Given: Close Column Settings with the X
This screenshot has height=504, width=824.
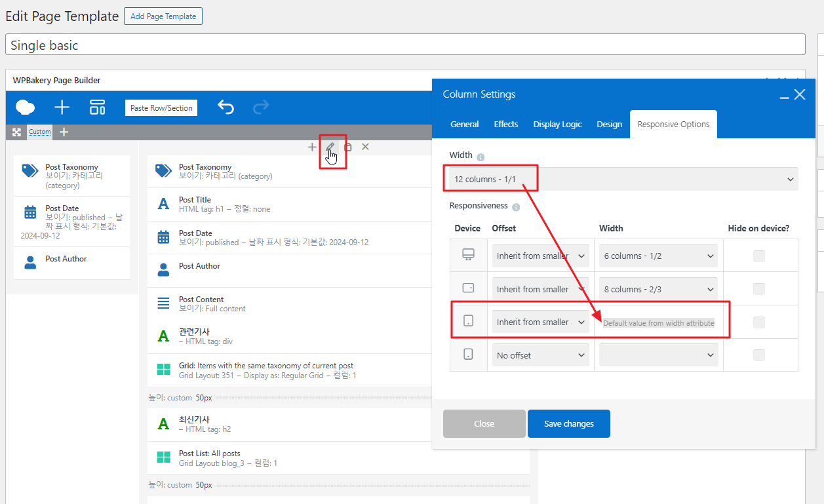Looking at the screenshot, I should [800, 94].
